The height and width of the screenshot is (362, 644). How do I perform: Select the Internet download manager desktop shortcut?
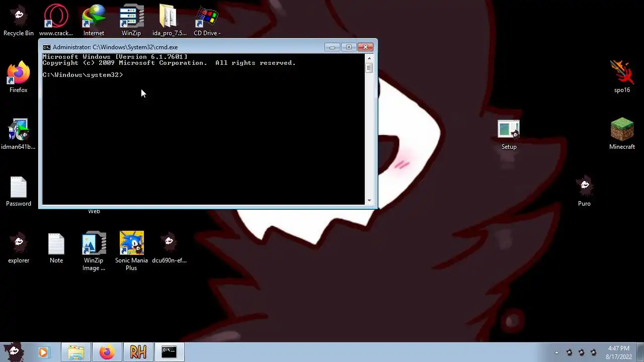pos(94,20)
